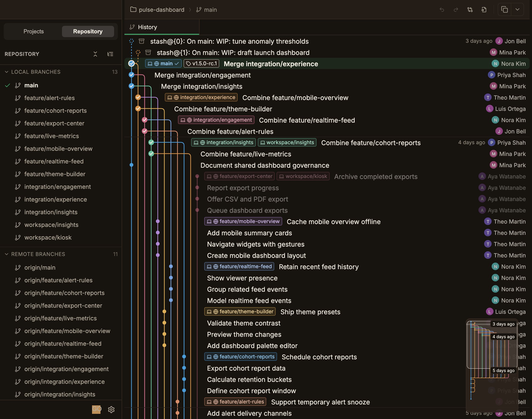Select origin/feature/export-center remote branch
This screenshot has width=532, height=419.
click(x=61, y=306)
